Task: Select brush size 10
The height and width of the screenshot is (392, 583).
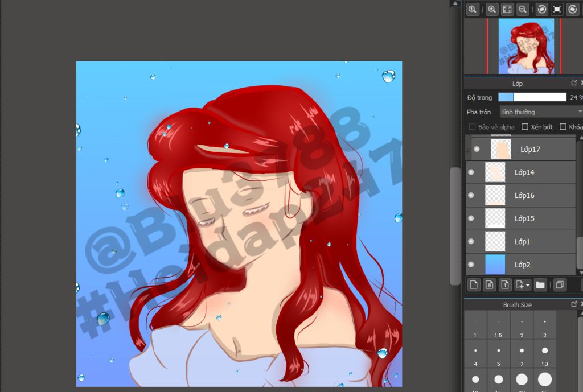Action: pyautogui.click(x=545, y=353)
